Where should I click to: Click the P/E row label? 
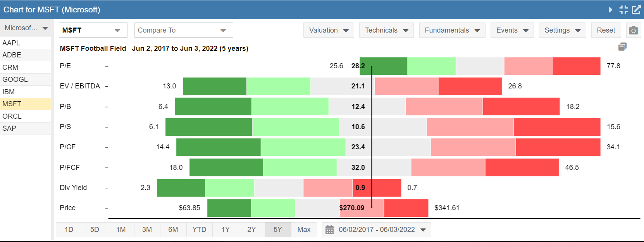(x=65, y=66)
